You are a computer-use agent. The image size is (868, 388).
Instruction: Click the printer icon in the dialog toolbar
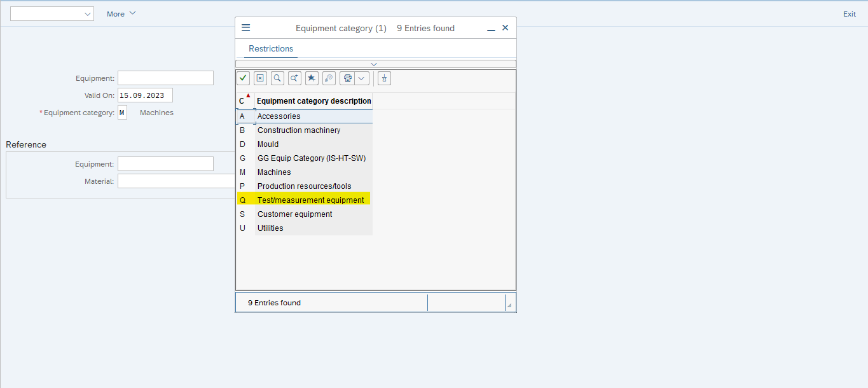(347, 78)
